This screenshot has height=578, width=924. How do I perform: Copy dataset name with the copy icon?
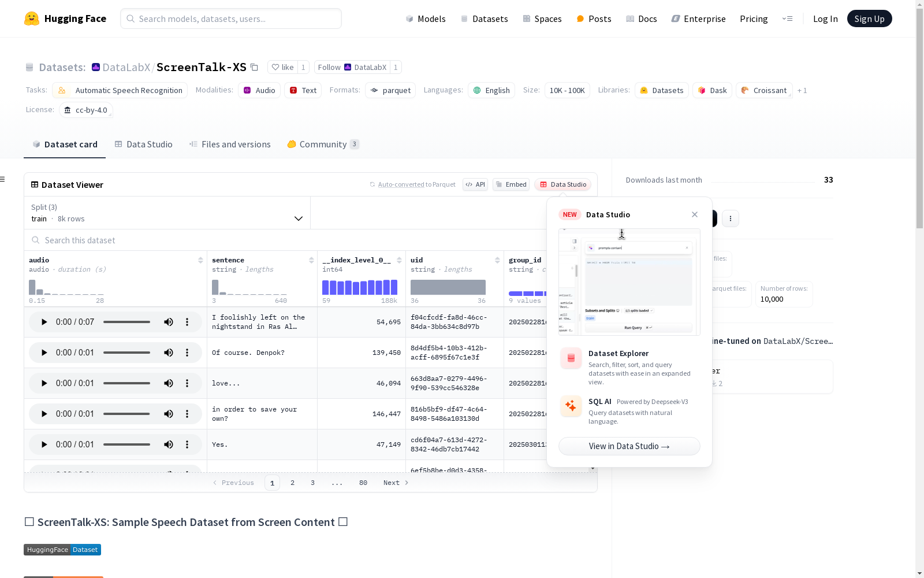[x=254, y=67]
